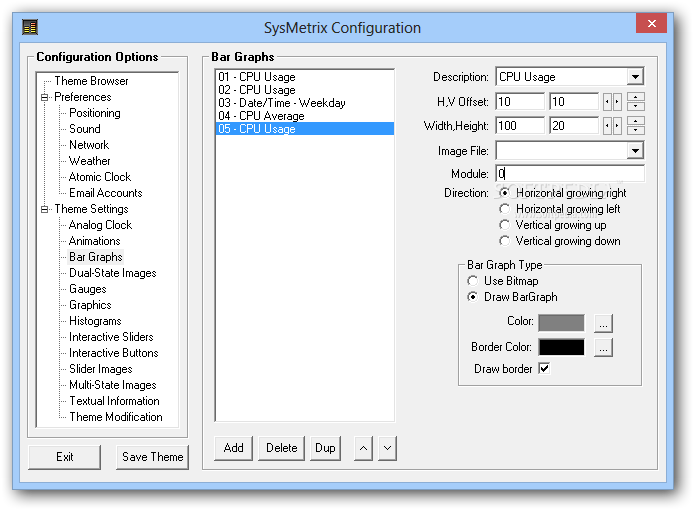Open Border Color picker ellipsis button
The height and width of the screenshot is (510, 694).
coord(603,348)
